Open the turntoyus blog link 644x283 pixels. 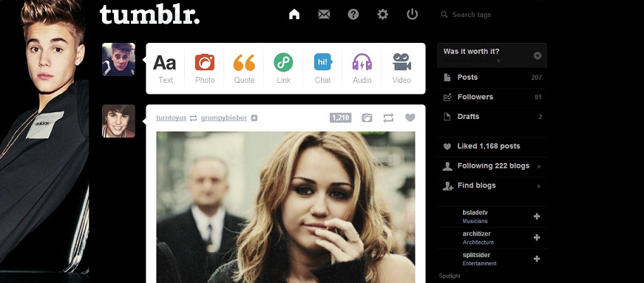click(x=172, y=118)
